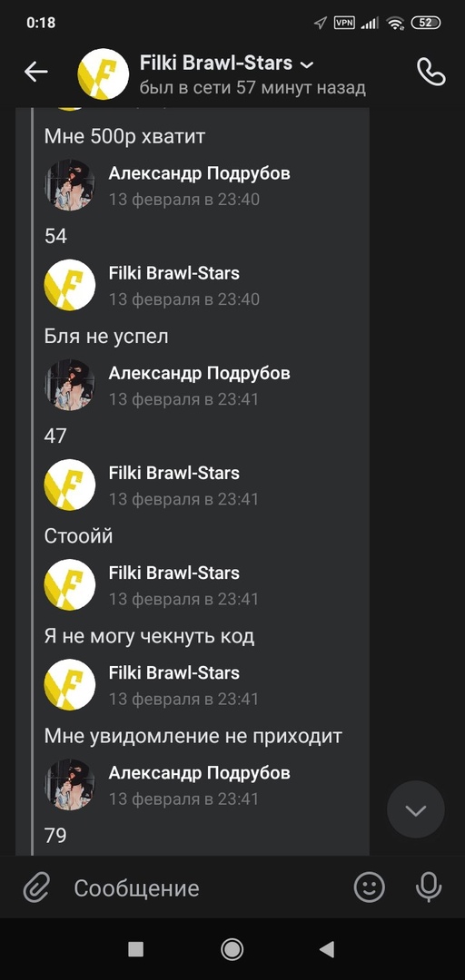Tap the 'был в сети 57 минут назад' status
Image resolution: width=465 pixels, height=980 pixels.
pos(252,87)
